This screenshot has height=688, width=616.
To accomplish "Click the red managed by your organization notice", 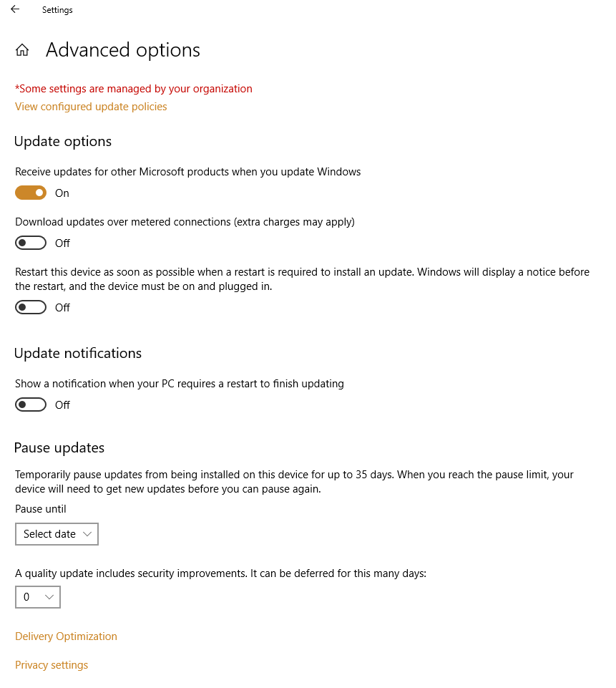I will (134, 89).
